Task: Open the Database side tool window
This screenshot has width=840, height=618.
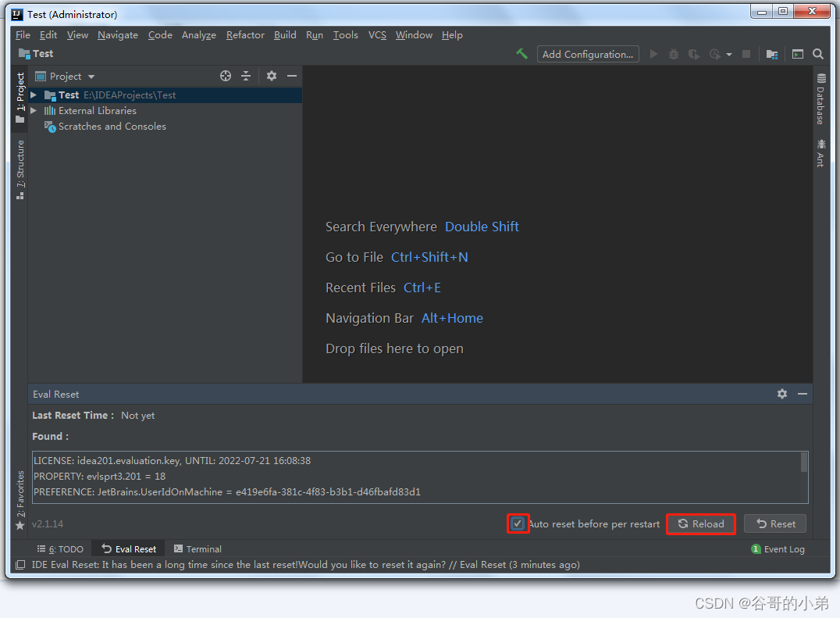Action: (820, 99)
